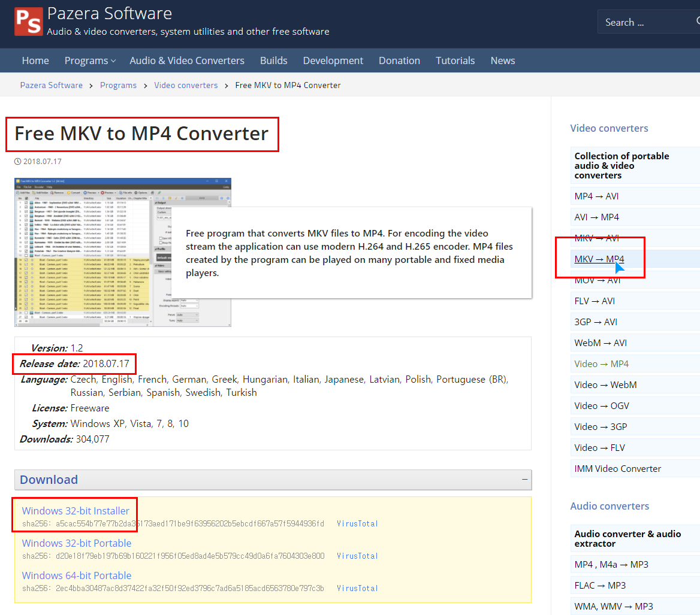Click Pazera Software breadcrumb link
Viewport: 700px width, 615px height.
point(52,85)
